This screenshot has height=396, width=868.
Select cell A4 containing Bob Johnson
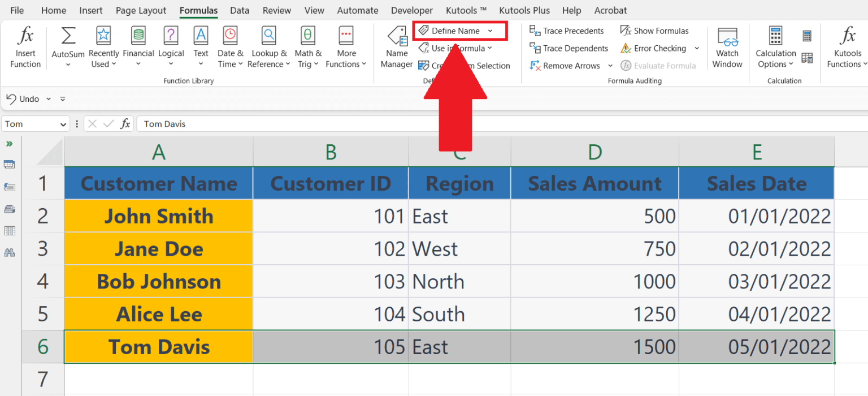(158, 281)
